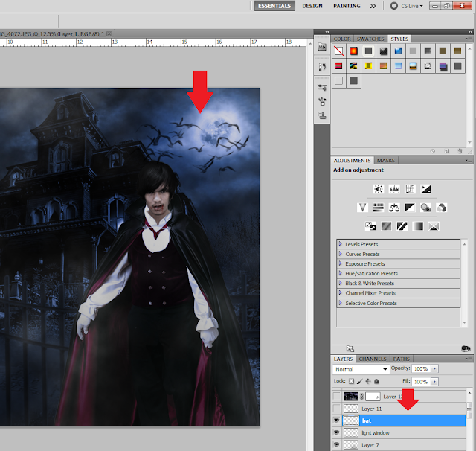Switch to the Masks tab
Viewport: 476px width, 451px height.
coord(386,160)
